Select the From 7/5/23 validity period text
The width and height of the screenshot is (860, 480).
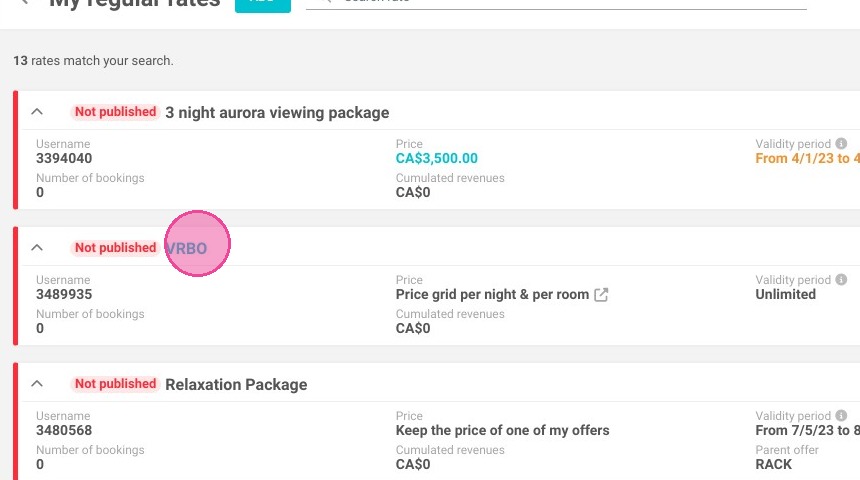(807, 431)
